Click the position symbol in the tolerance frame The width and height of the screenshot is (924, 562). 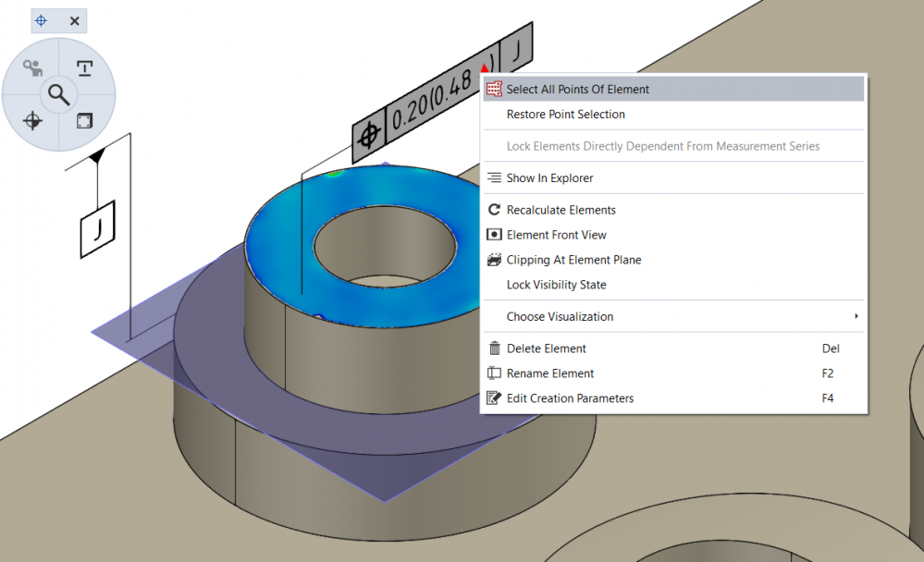[x=368, y=137]
